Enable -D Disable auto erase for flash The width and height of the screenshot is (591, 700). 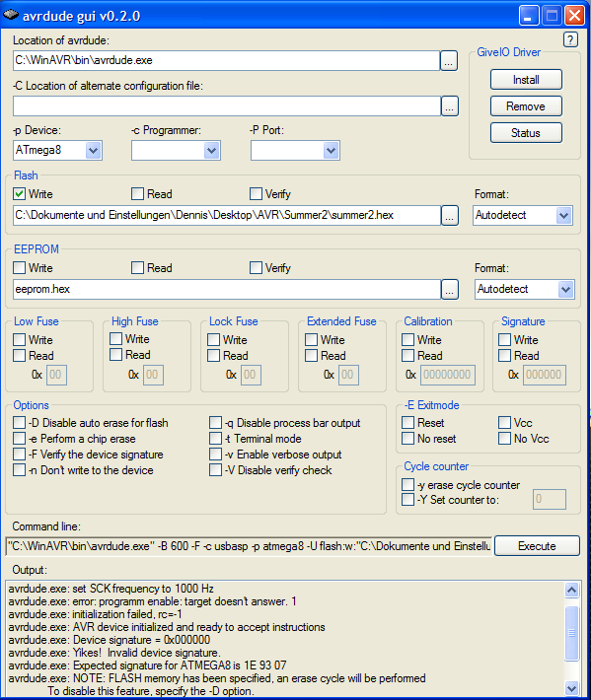click(x=19, y=422)
